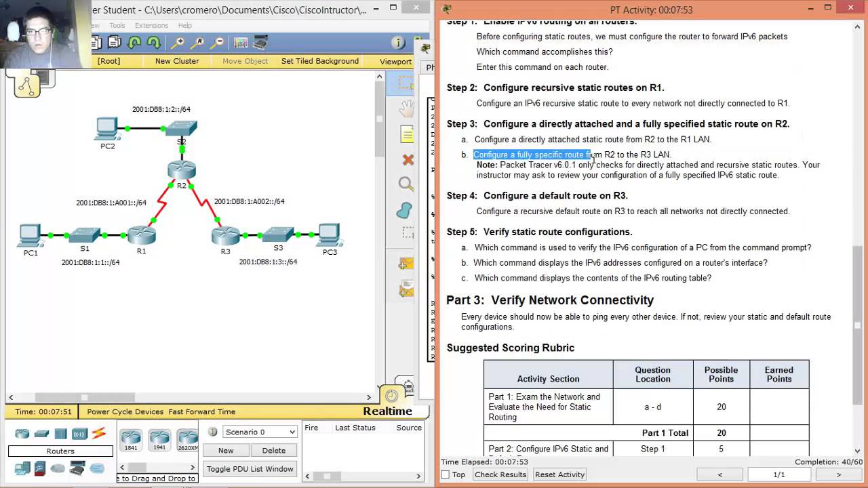Go to previous activity page arrow

[x=720, y=474]
